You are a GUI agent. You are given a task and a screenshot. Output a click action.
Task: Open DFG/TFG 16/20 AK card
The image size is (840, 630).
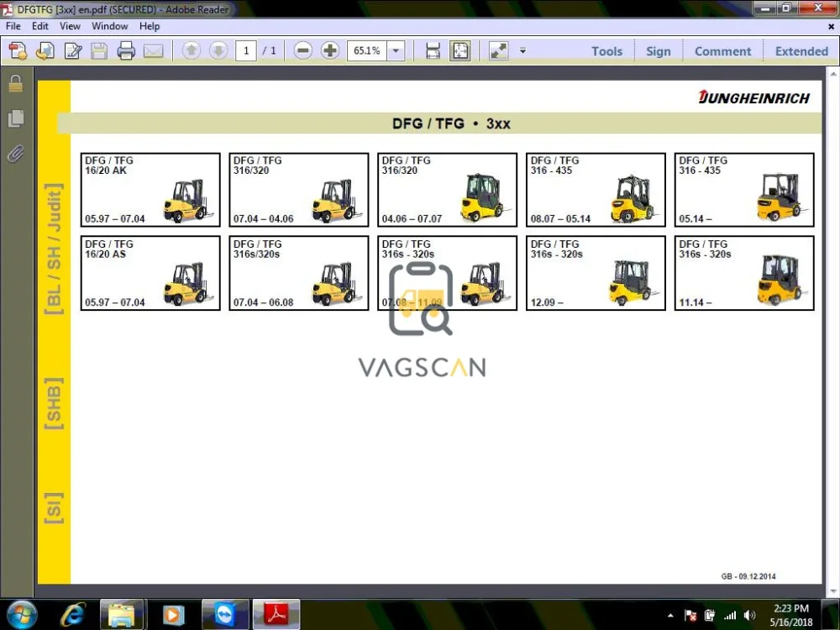click(x=150, y=190)
